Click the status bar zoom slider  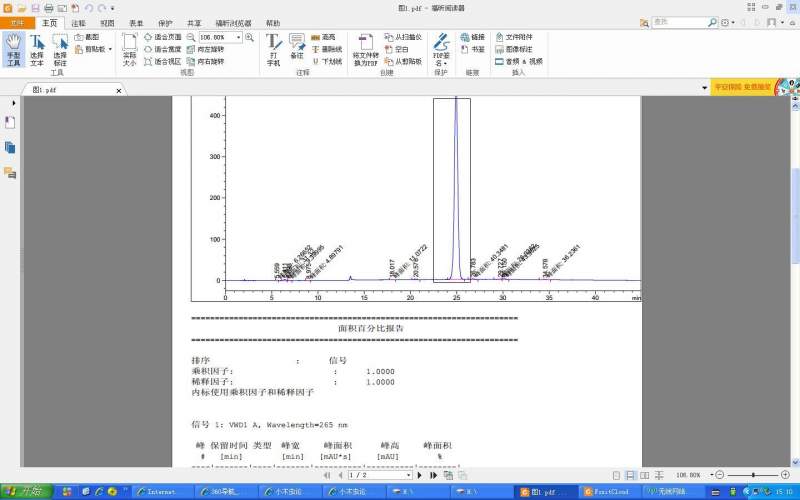point(753,475)
